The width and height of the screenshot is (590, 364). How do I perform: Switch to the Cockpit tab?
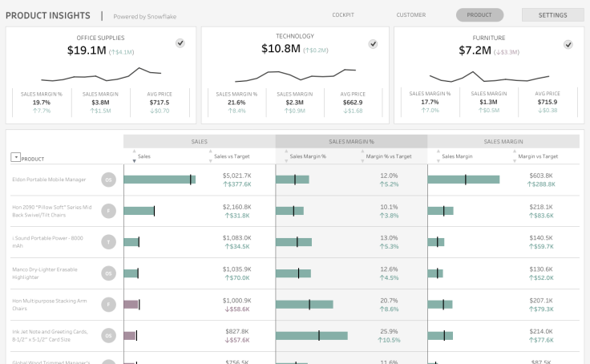[343, 15]
